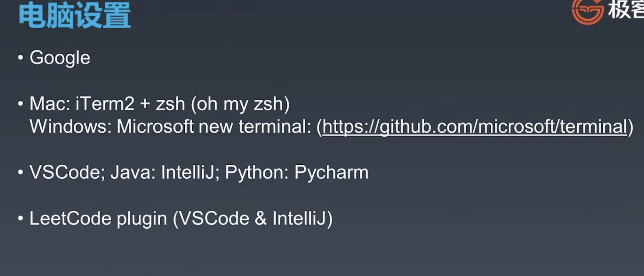644x276 pixels.
Task: Click the orange Geek Time logo icon
Action: pyautogui.click(x=587, y=11)
